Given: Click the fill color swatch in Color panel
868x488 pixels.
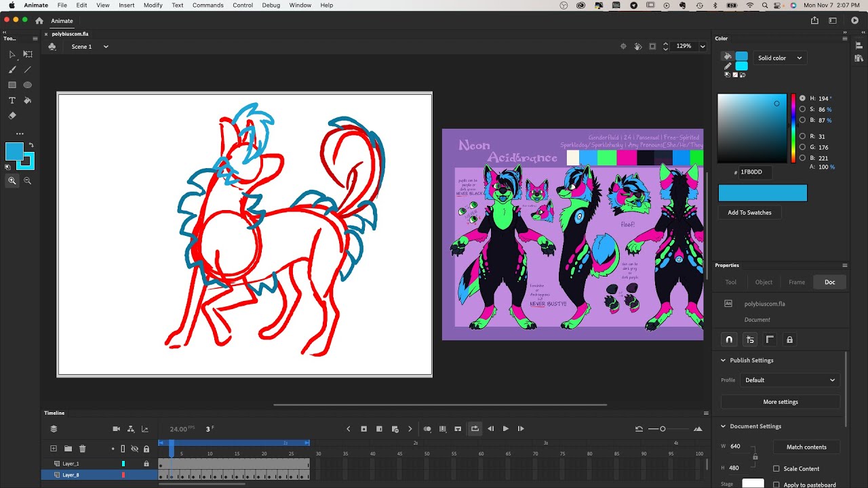Looking at the screenshot, I should click(742, 56).
